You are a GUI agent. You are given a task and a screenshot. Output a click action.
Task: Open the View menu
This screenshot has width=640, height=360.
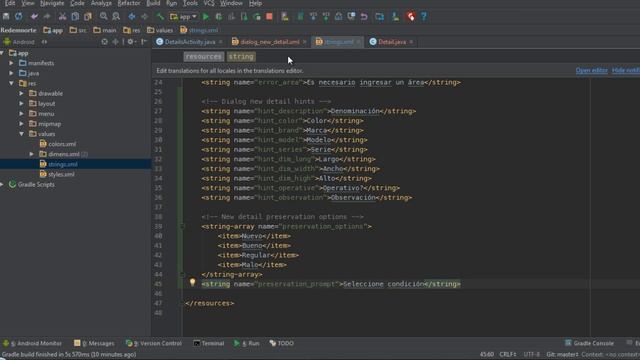(28, 3)
